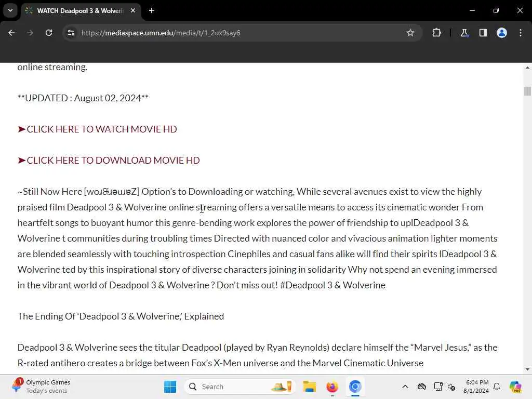This screenshot has width=532, height=399.
Task: Close the Deadpool 3 & Wolverine tab
Action: (x=133, y=10)
